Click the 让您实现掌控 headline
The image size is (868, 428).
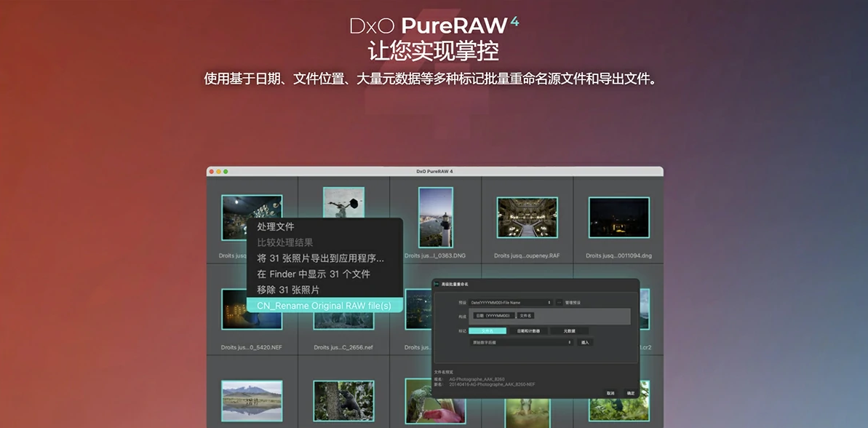click(x=434, y=52)
